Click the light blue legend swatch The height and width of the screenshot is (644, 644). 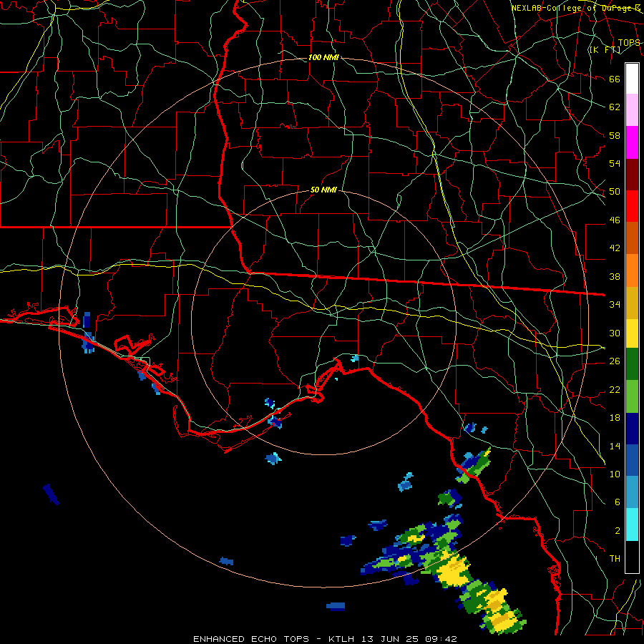[x=632, y=492]
